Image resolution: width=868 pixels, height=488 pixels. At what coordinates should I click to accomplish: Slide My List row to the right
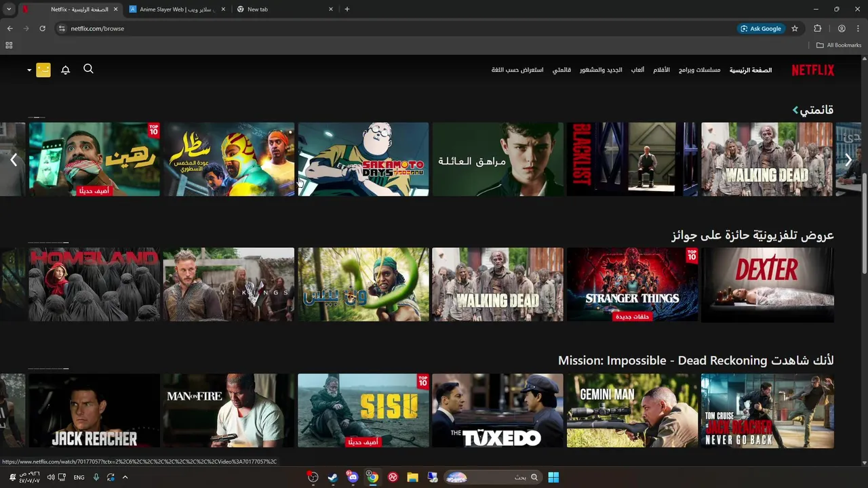pos(848,159)
